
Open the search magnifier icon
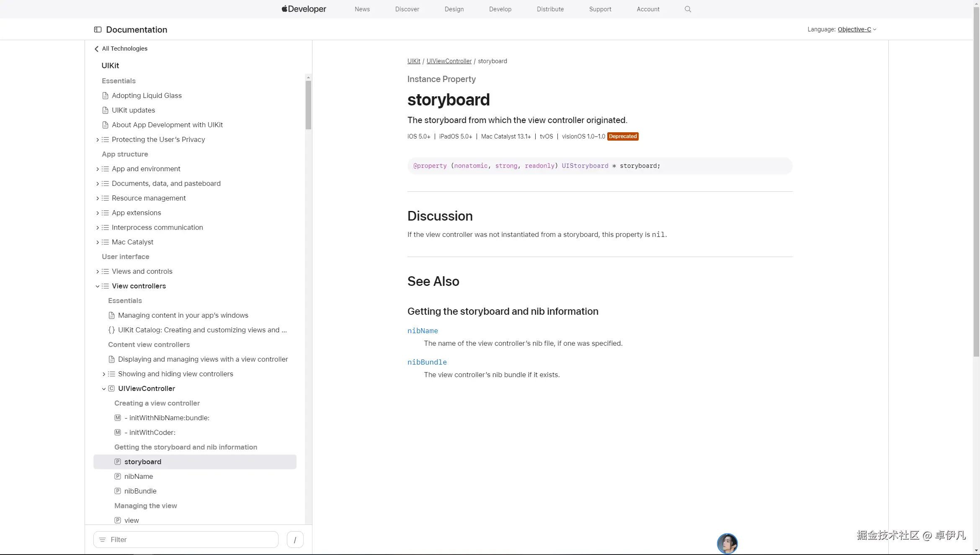pos(688,9)
